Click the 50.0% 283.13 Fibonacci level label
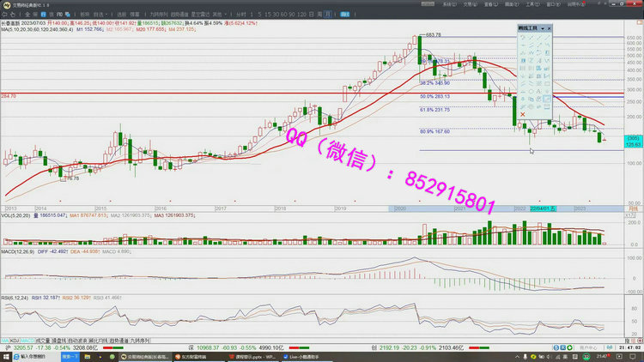 (x=435, y=97)
